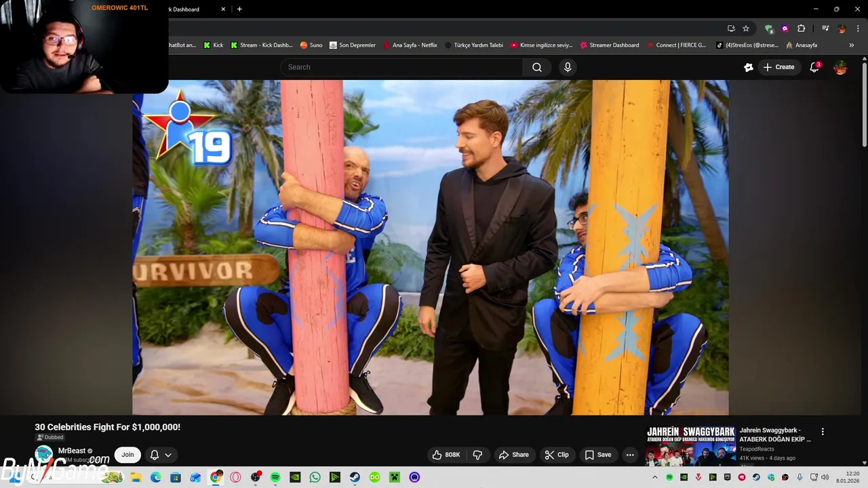This screenshot has height=488, width=868.
Task: Click the install/cast icon in address bar
Action: [731, 28]
